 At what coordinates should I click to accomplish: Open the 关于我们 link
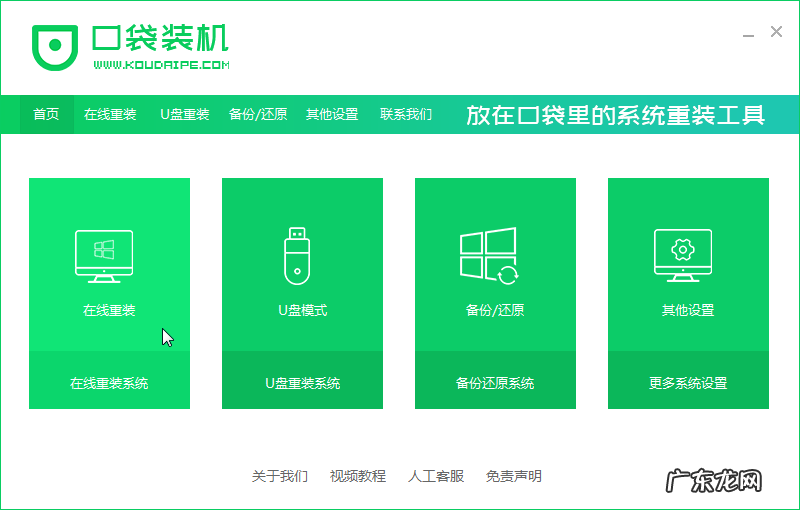pyautogui.click(x=280, y=476)
